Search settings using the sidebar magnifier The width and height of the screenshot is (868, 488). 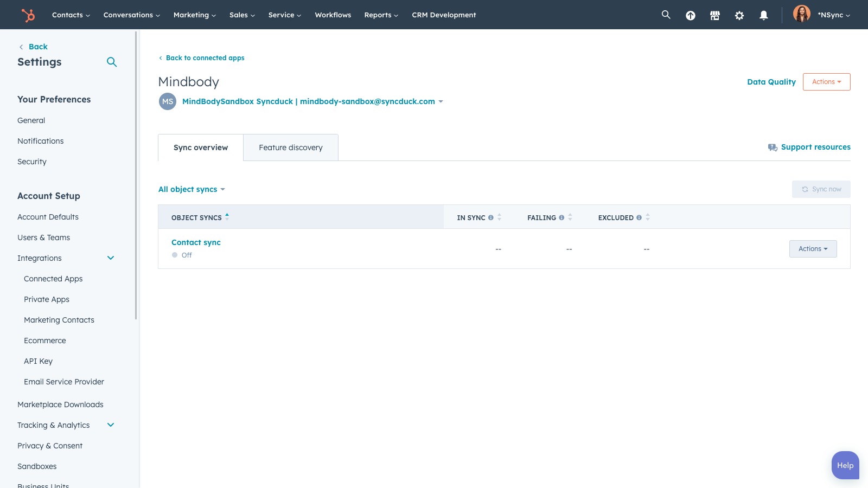pyautogui.click(x=112, y=62)
